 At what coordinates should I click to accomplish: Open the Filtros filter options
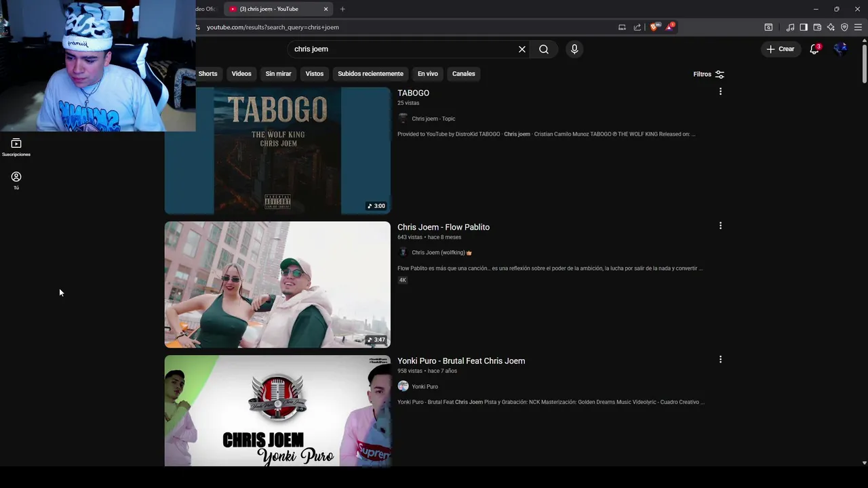[x=709, y=74]
